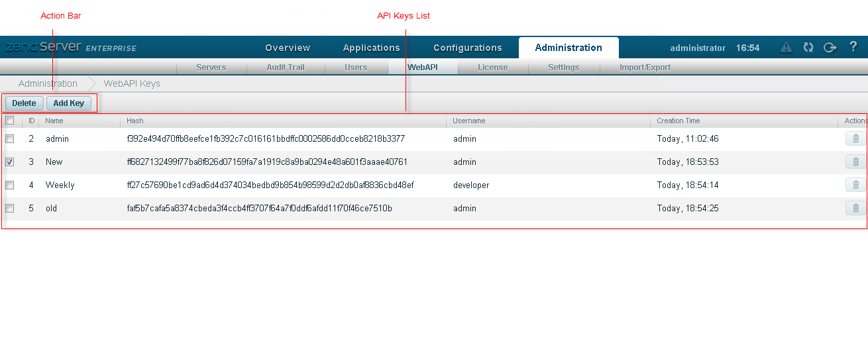Screen dimensions: 868x349
Task: Click the Administration breadcrumb link
Action: [48, 84]
